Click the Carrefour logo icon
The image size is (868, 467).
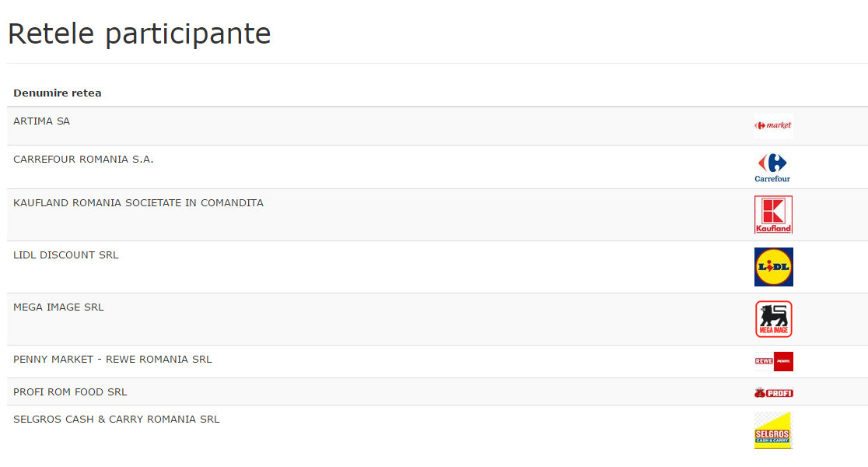773,167
